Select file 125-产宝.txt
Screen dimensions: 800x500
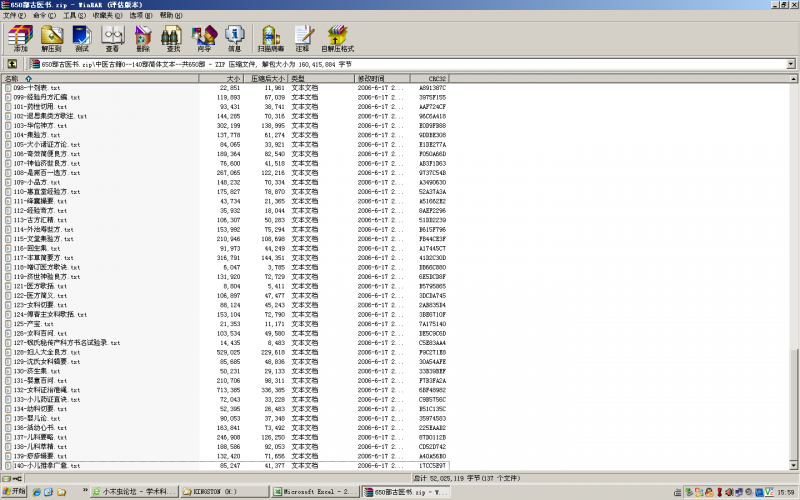33,324
